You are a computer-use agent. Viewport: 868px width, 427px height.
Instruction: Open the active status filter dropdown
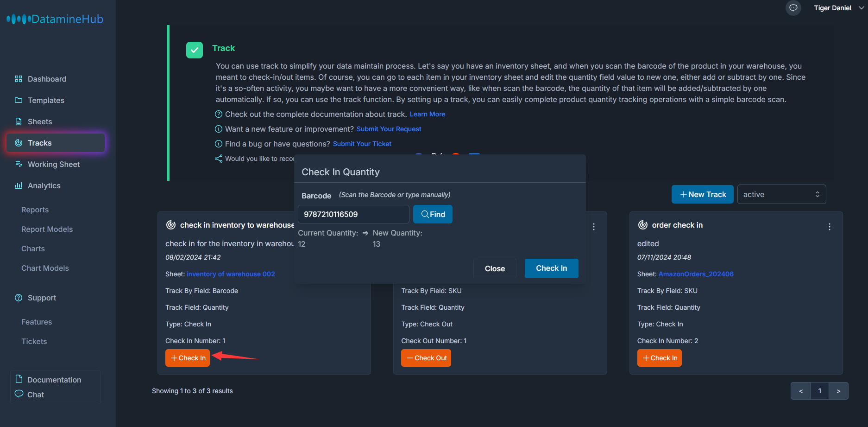(781, 194)
